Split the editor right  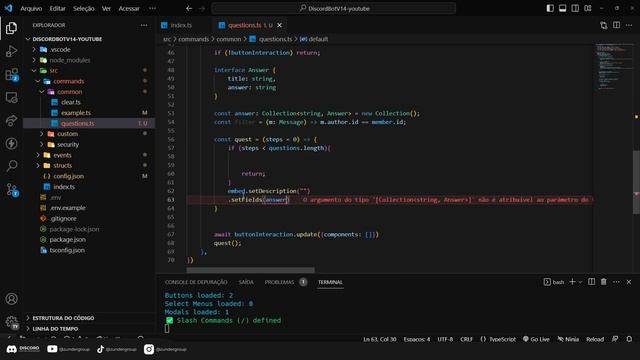pos(616,25)
